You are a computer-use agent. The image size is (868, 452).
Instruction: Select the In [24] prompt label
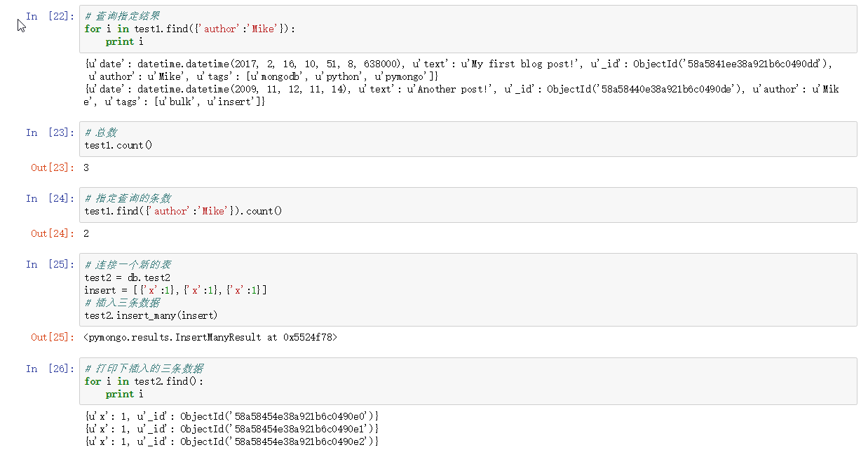click(x=49, y=198)
